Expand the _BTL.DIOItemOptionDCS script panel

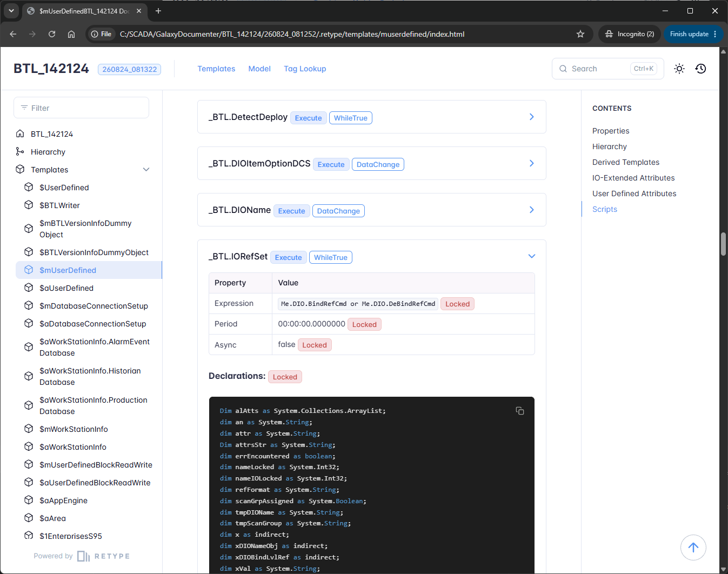[372, 163]
